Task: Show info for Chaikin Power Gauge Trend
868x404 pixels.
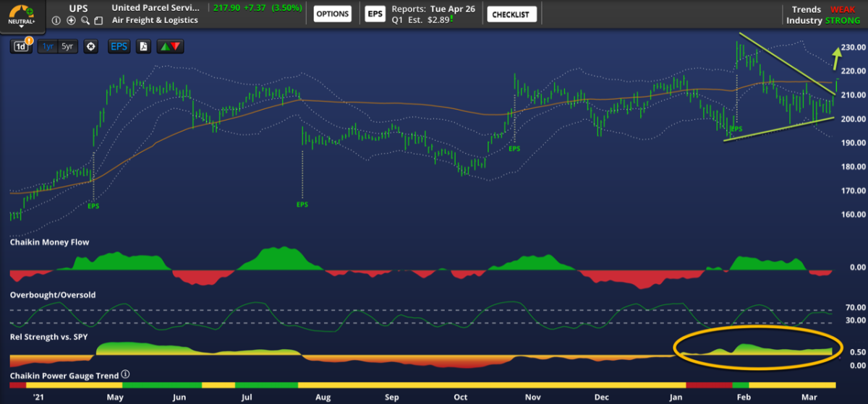Action: pos(125,375)
